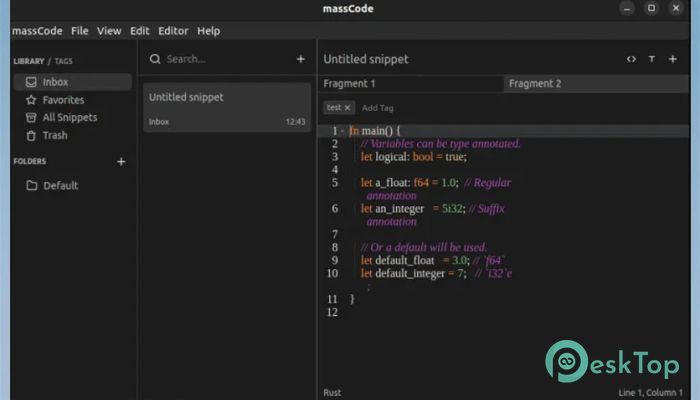
Task: Create new snippet with plus button
Action: pos(300,59)
